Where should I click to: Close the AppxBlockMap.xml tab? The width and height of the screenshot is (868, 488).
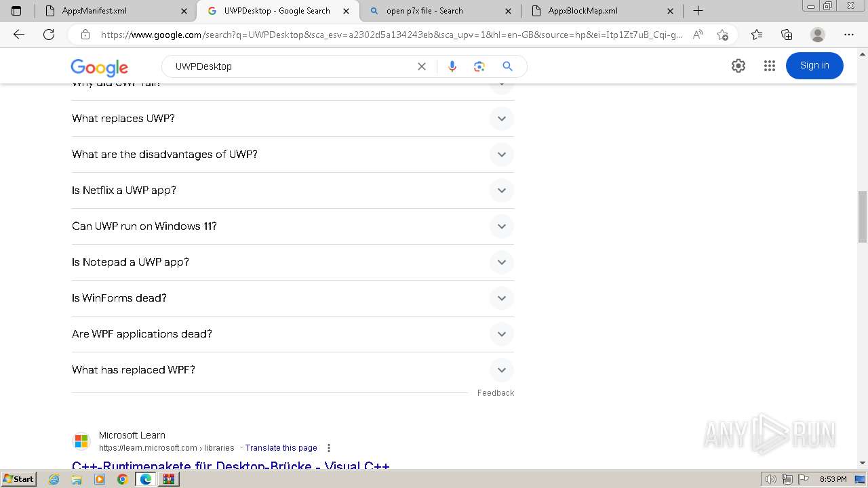tap(671, 11)
